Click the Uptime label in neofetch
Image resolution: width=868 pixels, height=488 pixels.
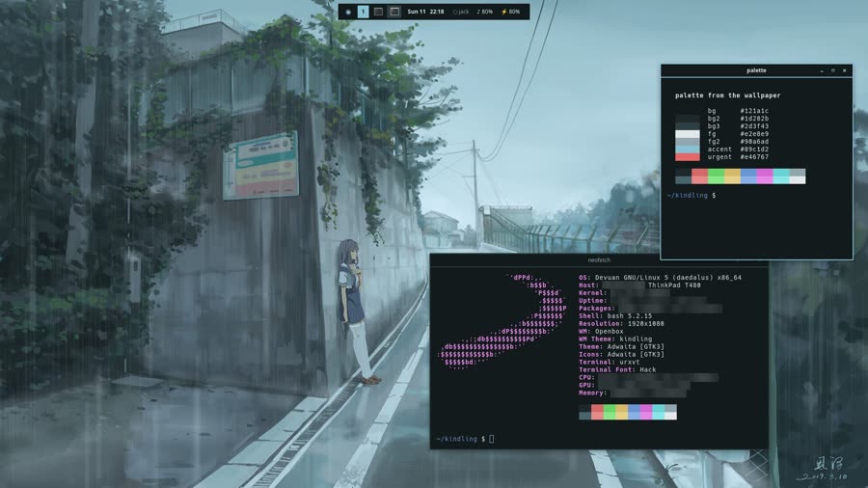click(x=592, y=301)
